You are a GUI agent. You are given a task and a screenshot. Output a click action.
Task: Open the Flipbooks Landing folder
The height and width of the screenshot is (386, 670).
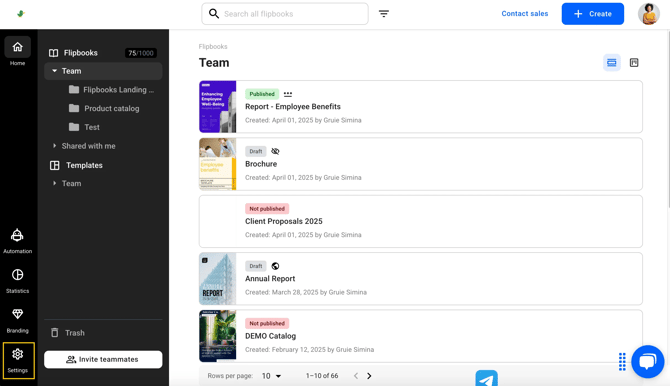point(111,90)
